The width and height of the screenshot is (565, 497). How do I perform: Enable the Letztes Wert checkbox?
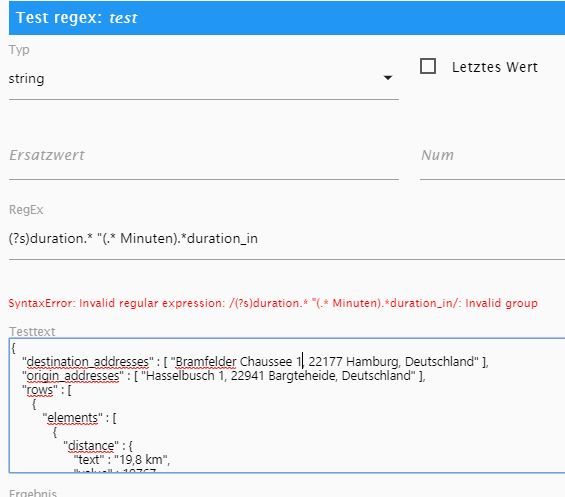pos(428,66)
